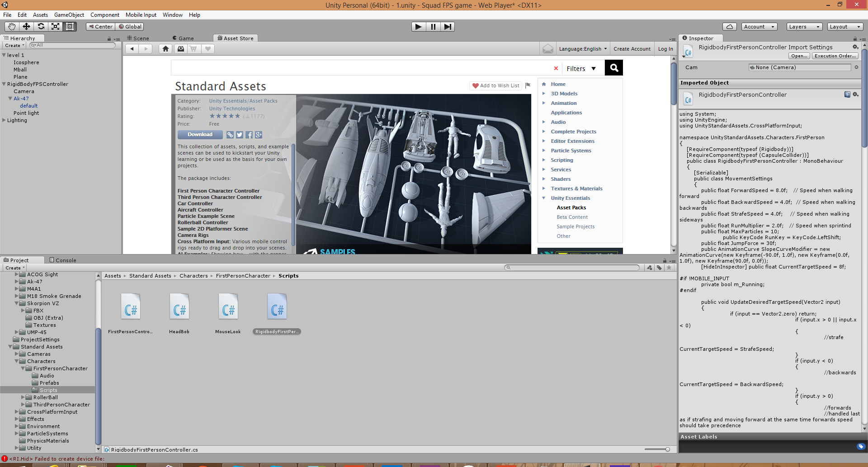Viewport: 868px width, 467px height.
Task: Click Create Account
Action: 632,49
